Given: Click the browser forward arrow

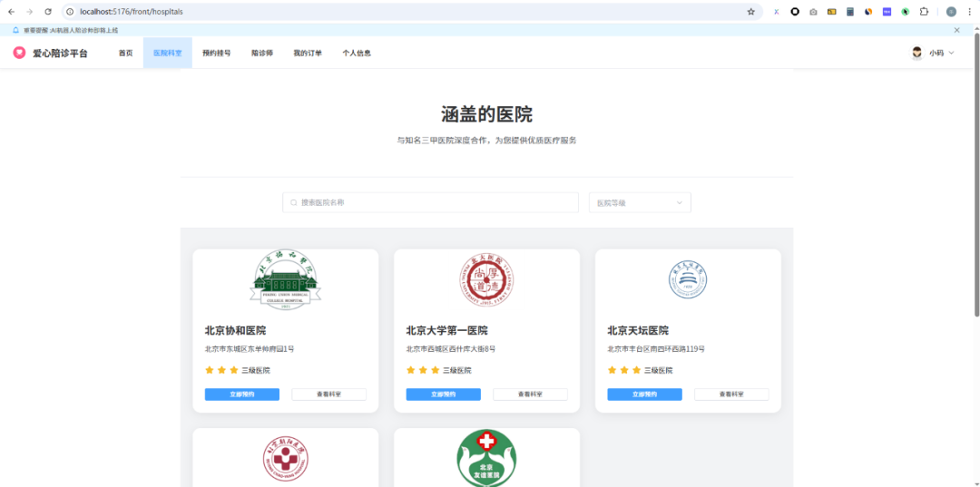Looking at the screenshot, I should click(29, 12).
